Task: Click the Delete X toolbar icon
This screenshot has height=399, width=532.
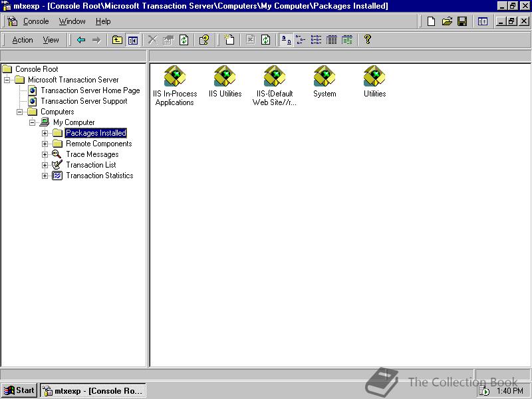Action: click(x=152, y=40)
